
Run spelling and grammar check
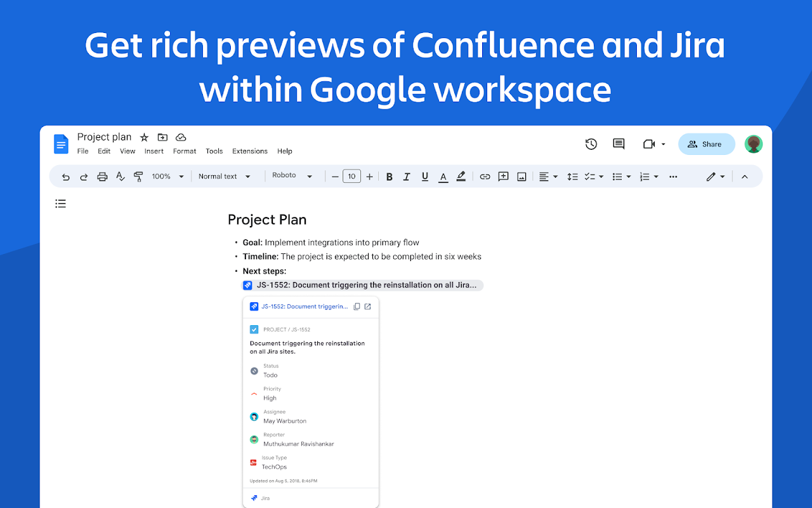(x=121, y=177)
